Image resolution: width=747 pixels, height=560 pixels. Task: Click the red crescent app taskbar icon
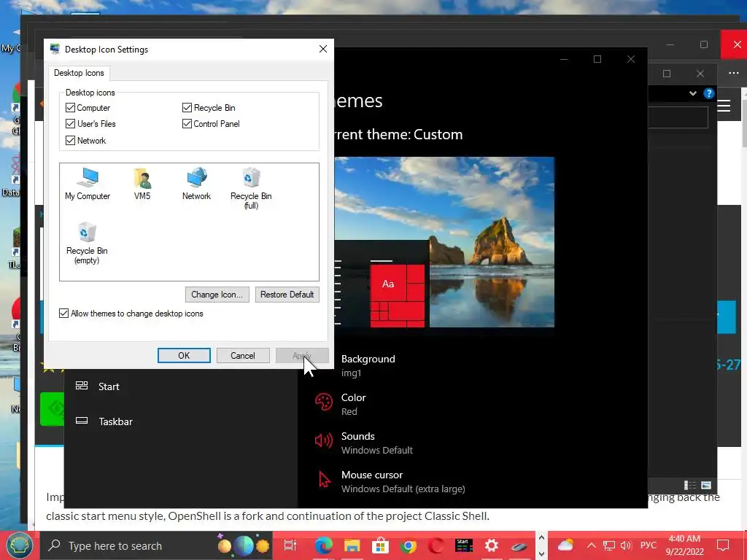tap(436, 545)
